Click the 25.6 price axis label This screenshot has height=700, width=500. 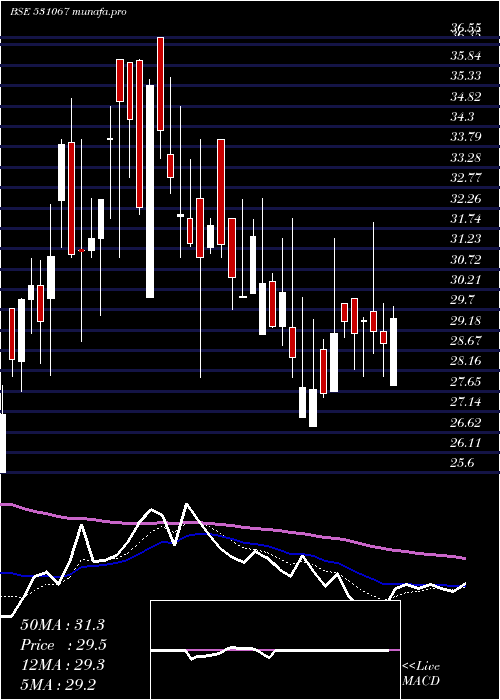[x=462, y=463]
